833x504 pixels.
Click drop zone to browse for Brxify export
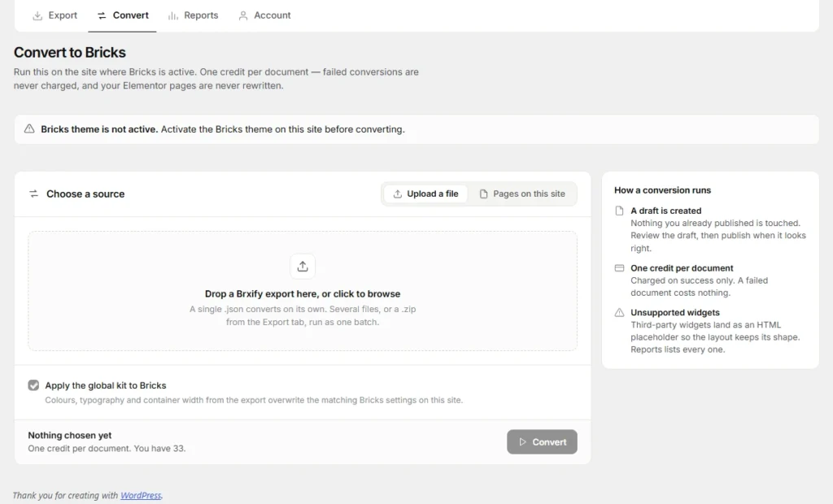point(303,290)
